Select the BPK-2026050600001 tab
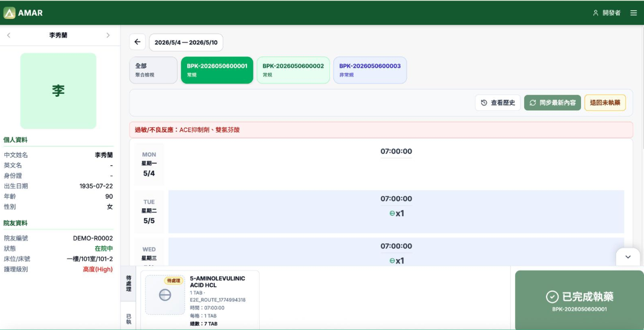This screenshot has width=644, height=330. [x=217, y=70]
